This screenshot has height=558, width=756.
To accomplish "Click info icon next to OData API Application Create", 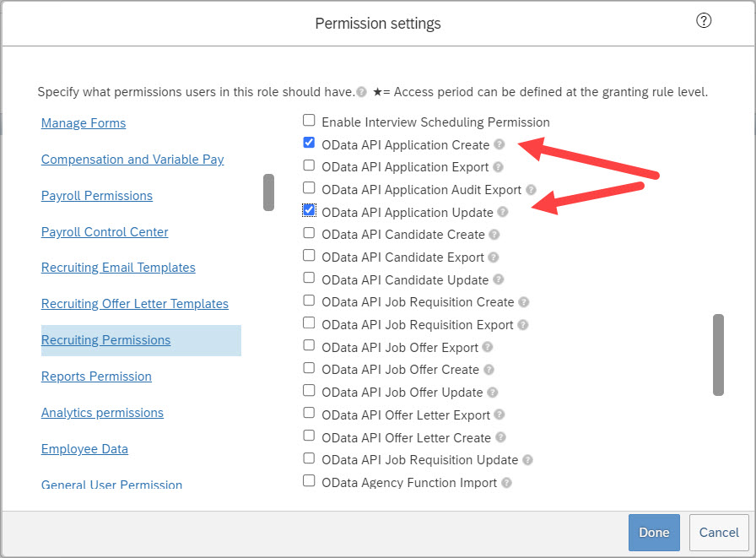I will point(499,144).
